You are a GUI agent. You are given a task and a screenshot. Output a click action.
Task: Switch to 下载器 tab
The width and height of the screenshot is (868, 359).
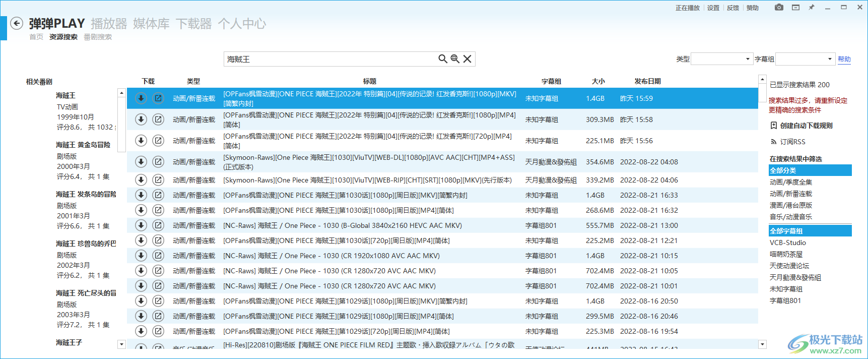click(193, 24)
